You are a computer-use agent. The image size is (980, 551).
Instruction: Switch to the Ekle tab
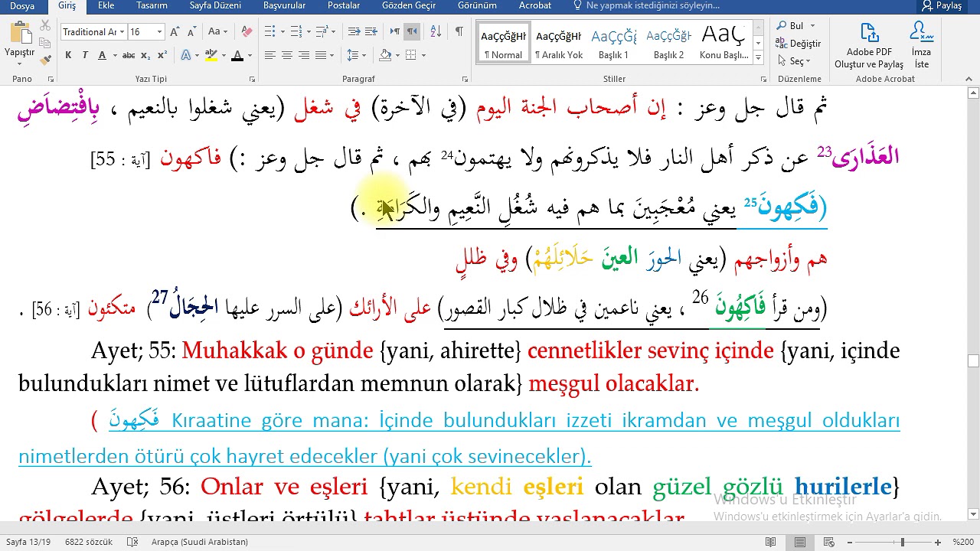pyautogui.click(x=106, y=5)
